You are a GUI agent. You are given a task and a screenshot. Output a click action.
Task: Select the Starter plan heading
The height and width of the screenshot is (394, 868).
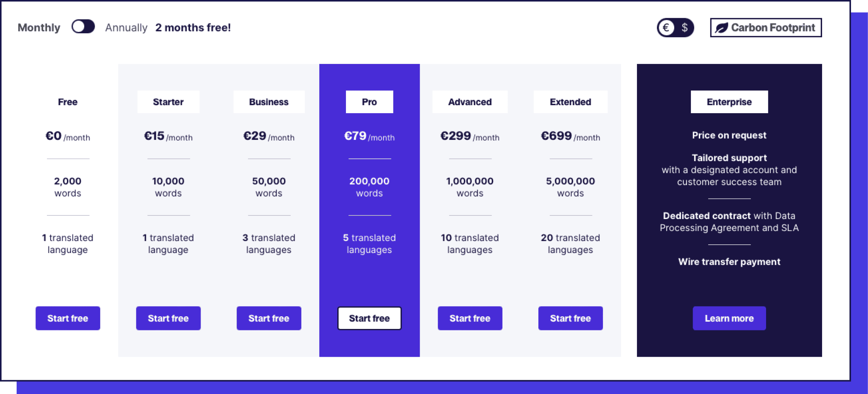(168, 102)
